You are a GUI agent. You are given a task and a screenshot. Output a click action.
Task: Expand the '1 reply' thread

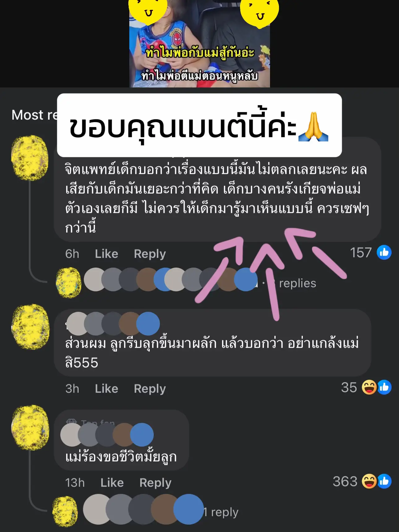(x=221, y=512)
